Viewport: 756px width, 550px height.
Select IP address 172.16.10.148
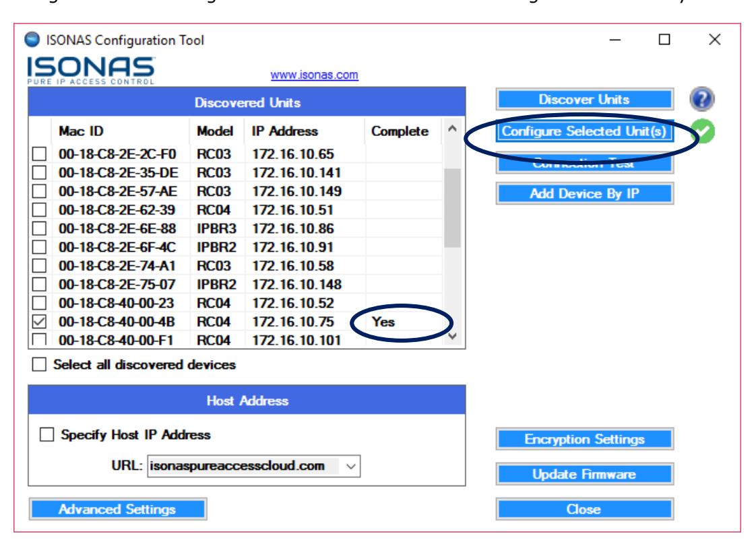(x=297, y=284)
